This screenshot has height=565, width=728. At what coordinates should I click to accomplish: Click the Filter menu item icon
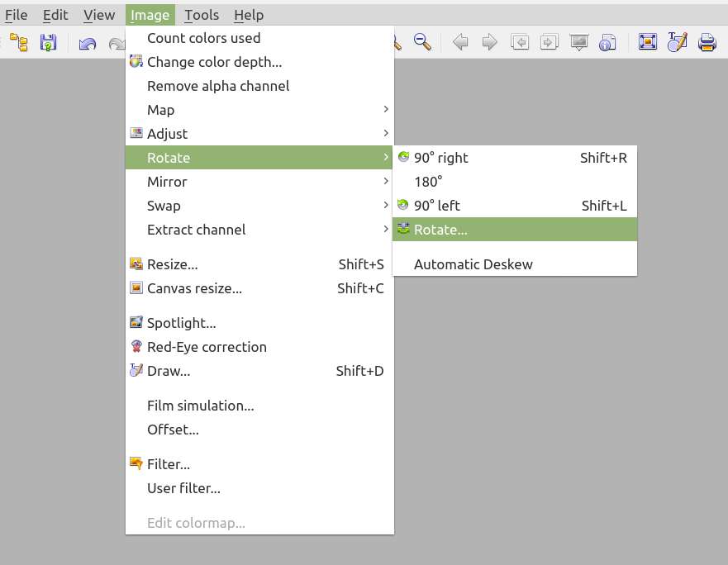pos(136,463)
